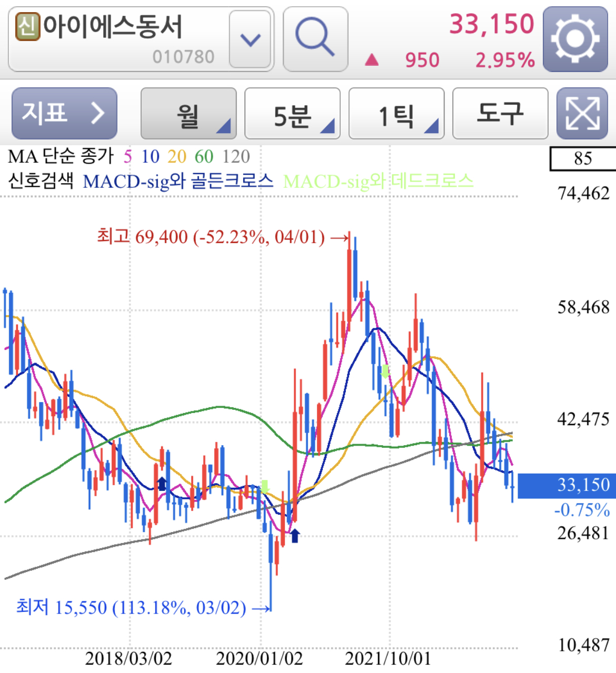This screenshot has height=673, width=616.
Task: Select 'MACD-sig와 데드크로스' signal label
Action: (x=379, y=181)
